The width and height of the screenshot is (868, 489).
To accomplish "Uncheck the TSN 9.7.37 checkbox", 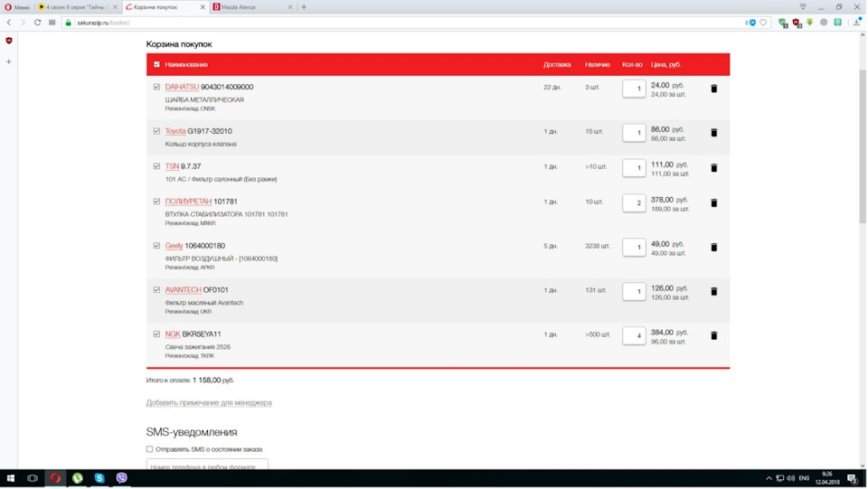I will (x=156, y=166).
